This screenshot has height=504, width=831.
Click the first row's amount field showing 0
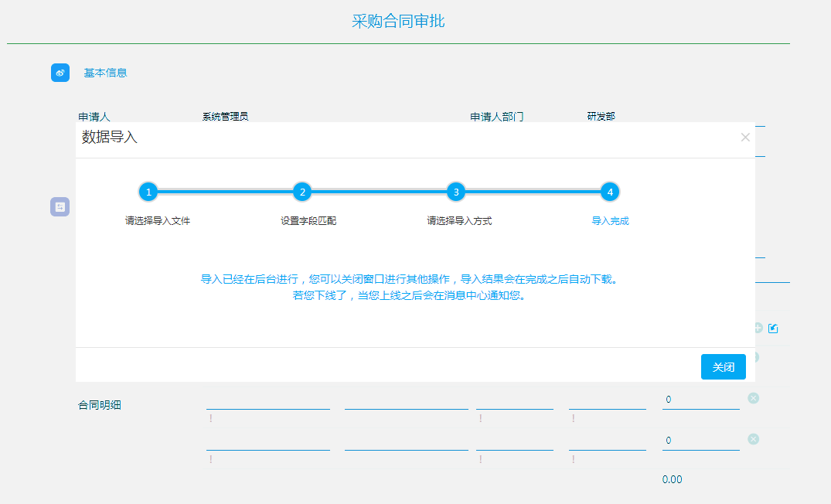click(700, 400)
